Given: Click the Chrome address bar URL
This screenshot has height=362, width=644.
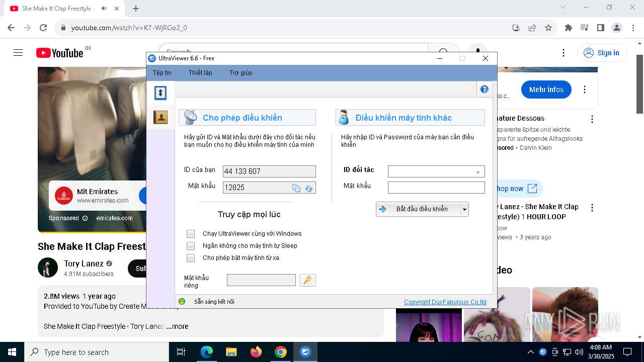Looking at the screenshot, I should [x=129, y=28].
